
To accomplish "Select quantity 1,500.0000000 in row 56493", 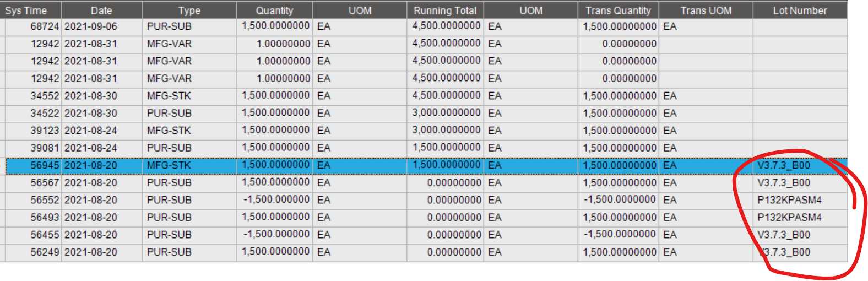I will [x=276, y=217].
